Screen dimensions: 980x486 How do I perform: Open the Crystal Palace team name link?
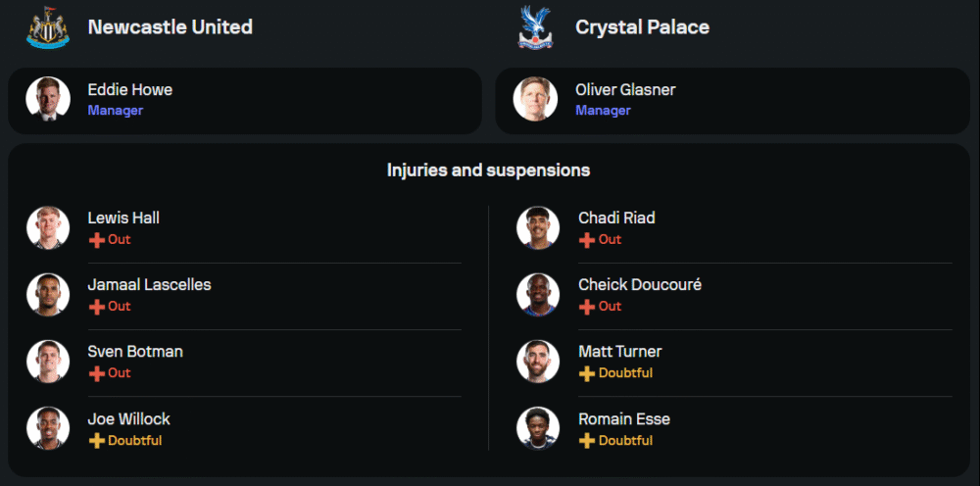point(642,27)
